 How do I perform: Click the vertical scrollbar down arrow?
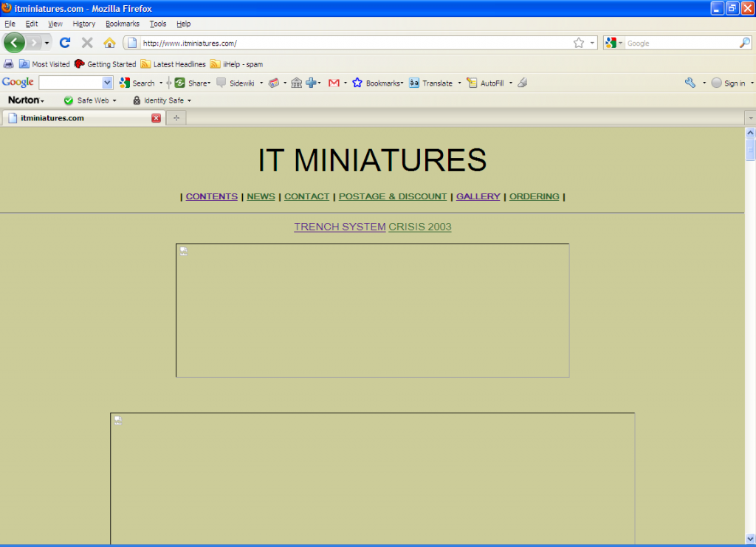pos(750,538)
